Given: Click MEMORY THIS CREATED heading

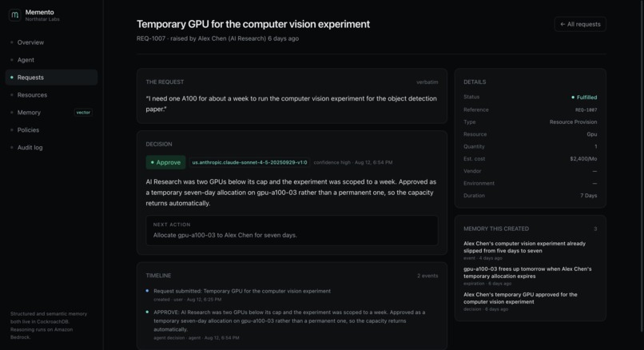Looking at the screenshot, I should [x=496, y=229].
